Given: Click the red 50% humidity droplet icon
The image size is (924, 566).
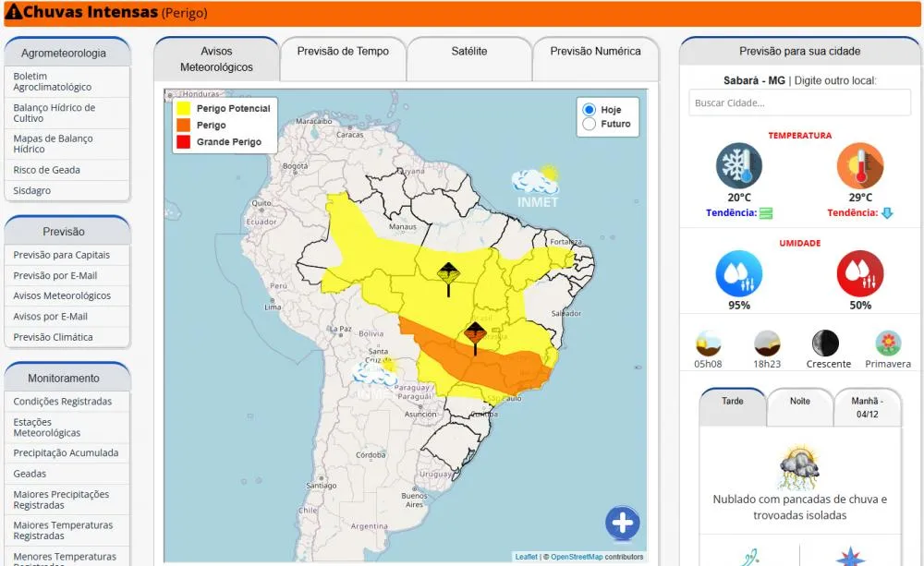Looking at the screenshot, I should pyautogui.click(x=859, y=273).
